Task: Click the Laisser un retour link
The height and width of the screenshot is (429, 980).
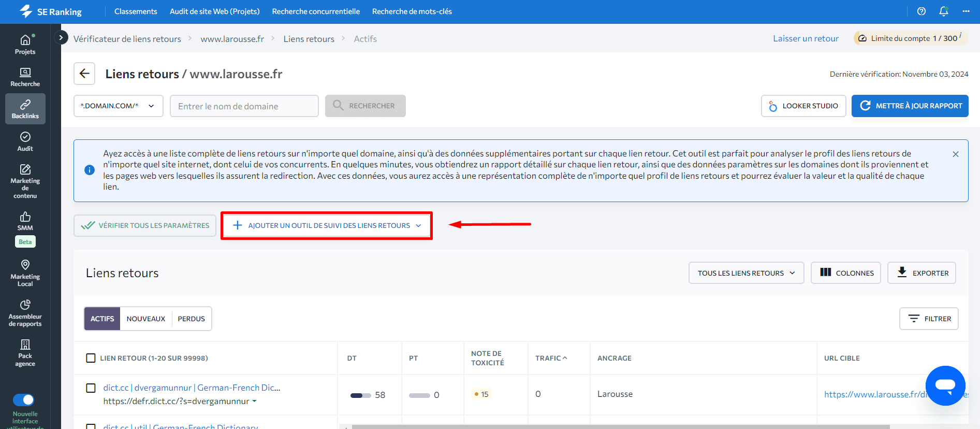Action: [x=806, y=38]
